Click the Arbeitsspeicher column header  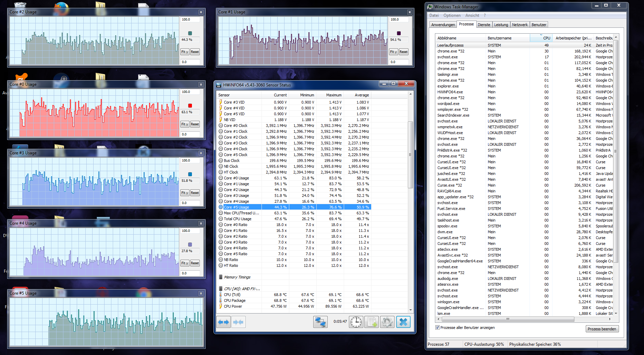point(572,38)
